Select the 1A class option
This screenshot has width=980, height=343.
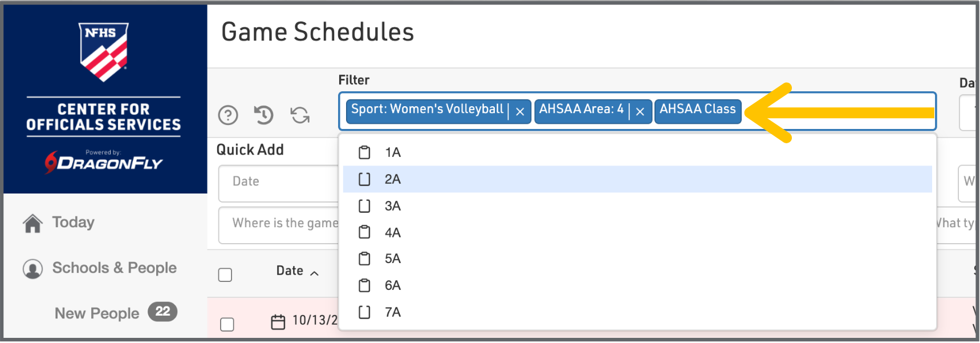pos(393,152)
